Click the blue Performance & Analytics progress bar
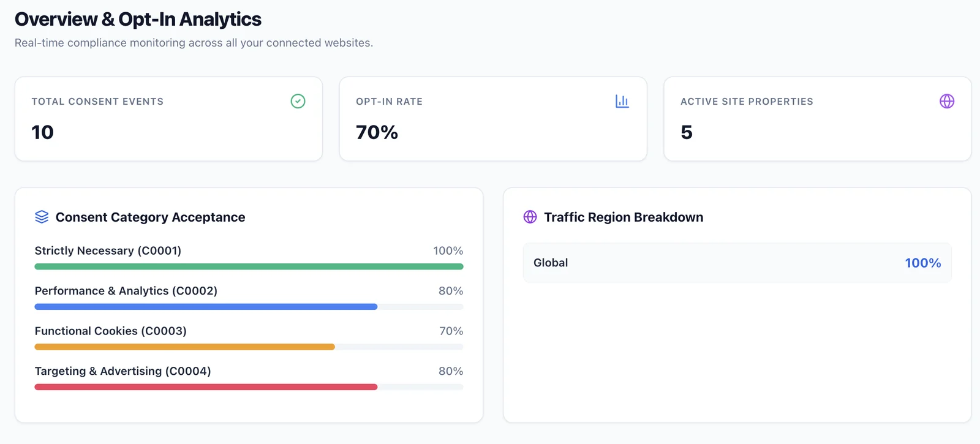The height and width of the screenshot is (444, 980). [x=206, y=307]
